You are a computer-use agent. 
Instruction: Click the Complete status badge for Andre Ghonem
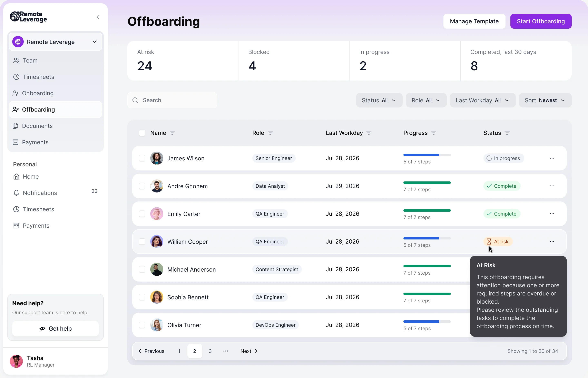(x=502, y=186)
